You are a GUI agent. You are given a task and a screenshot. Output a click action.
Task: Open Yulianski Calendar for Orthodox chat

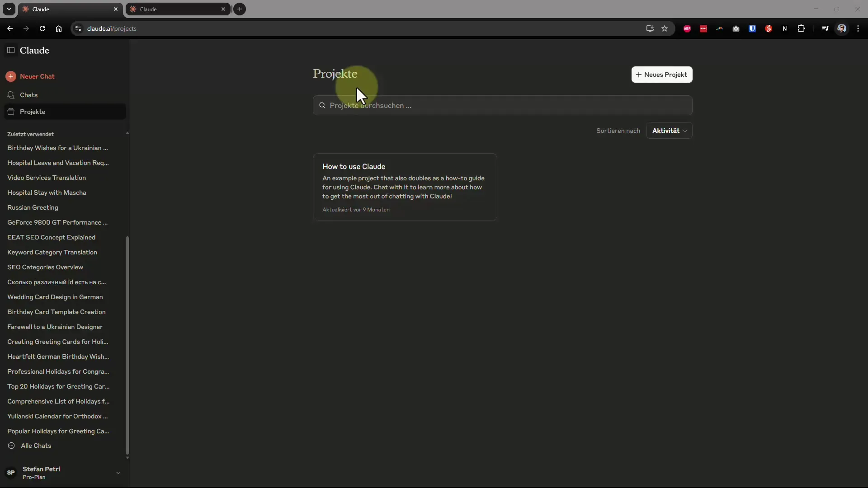57,416
